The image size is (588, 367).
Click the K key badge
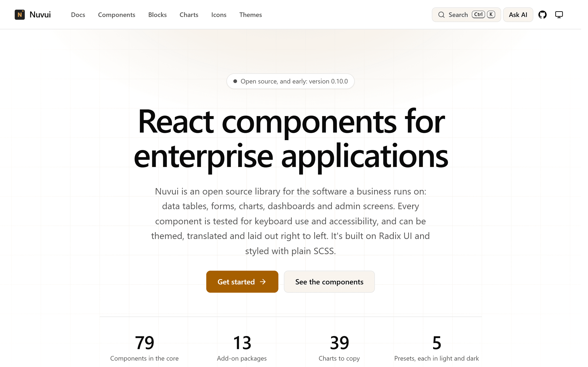click(x=491, y=14)
